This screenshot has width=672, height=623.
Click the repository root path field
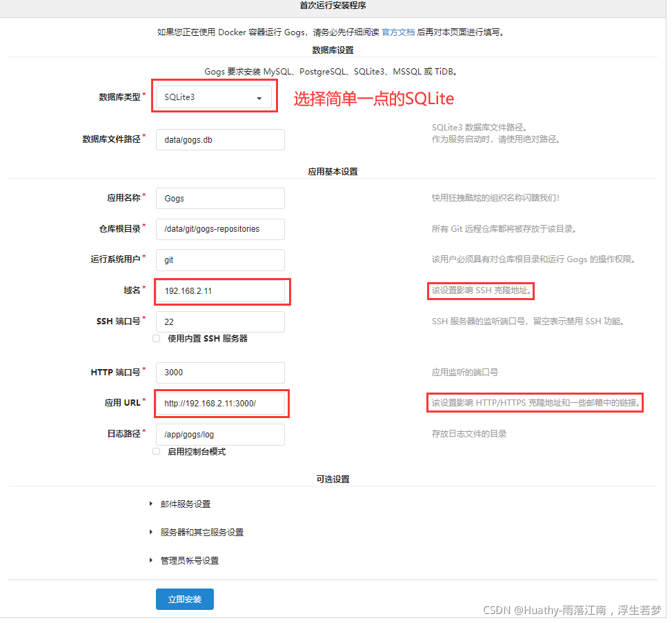(x=219, y=229)
